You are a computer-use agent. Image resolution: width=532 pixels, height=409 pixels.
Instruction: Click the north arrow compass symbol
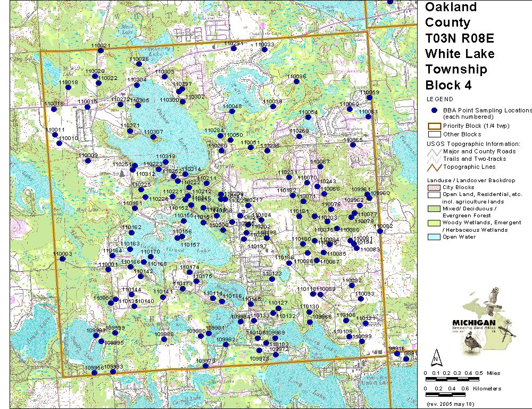point(436,357)
